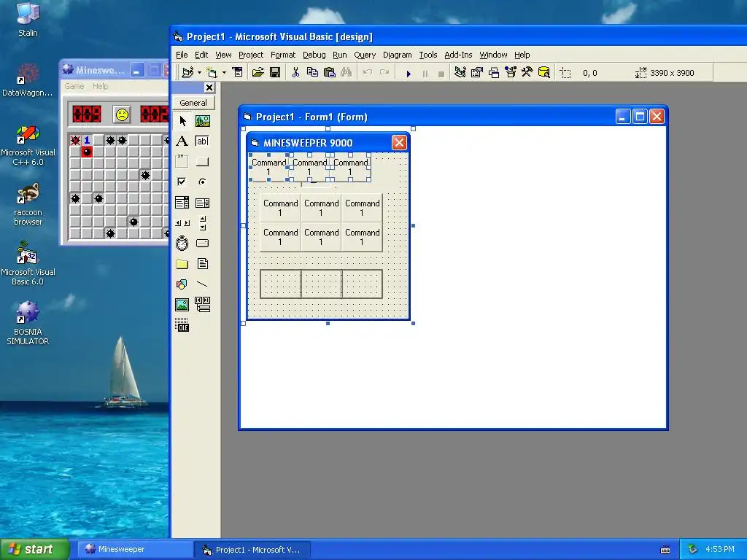Click Add Standard EXE Project toolbar icon
Viewport: 747px width, 560px height.
coord(187,72)
